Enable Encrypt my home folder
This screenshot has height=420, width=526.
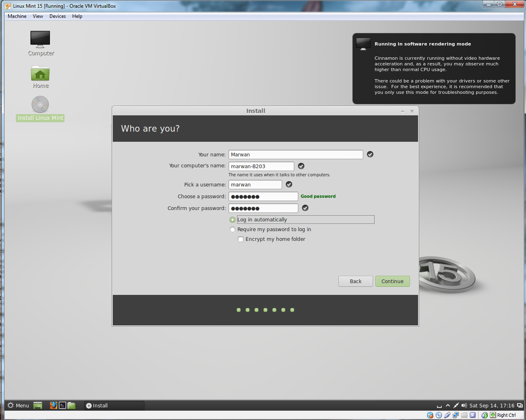[241, 239]
